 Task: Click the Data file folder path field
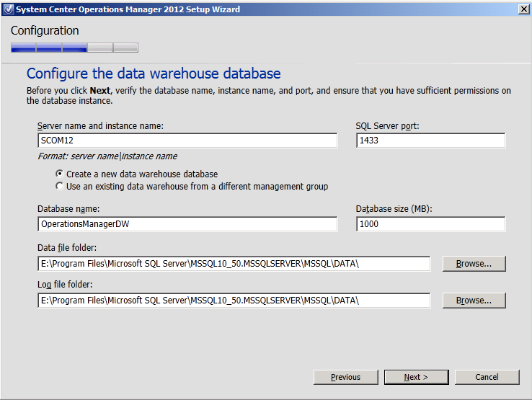pyautogui.click(x=234, y=264)
